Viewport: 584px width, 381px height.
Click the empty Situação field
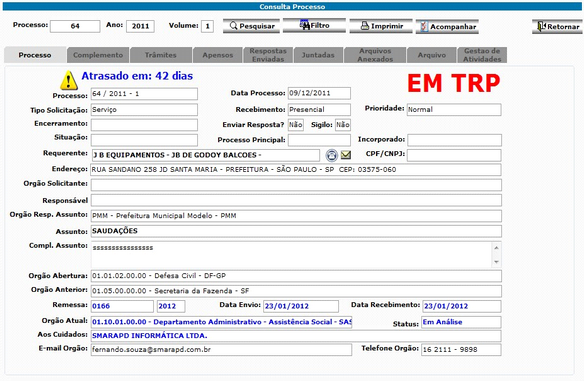[144, 140]
